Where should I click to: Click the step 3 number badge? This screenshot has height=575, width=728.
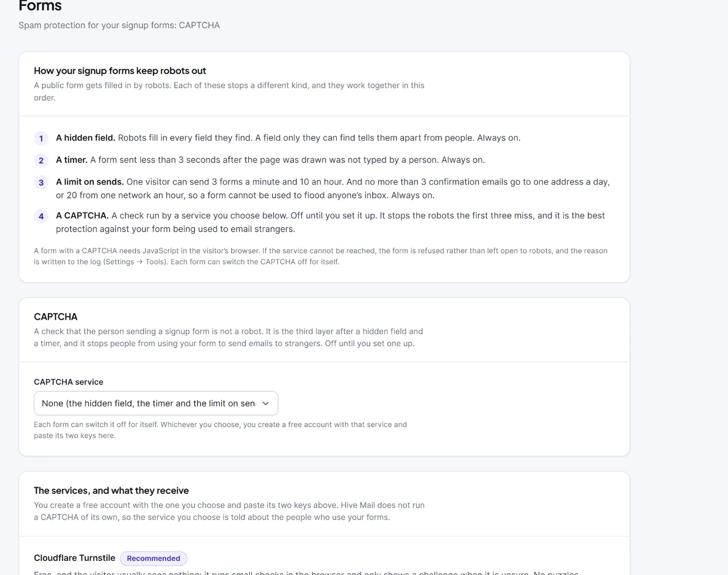41,182
